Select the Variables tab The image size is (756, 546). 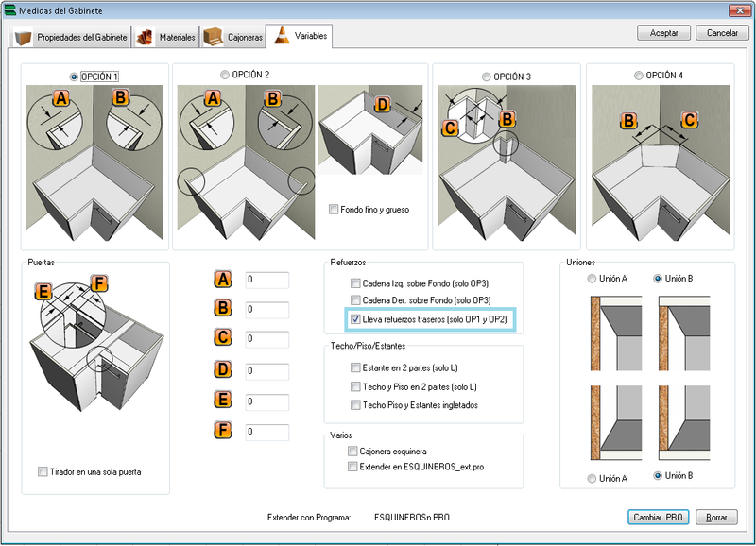click(300, 36)
